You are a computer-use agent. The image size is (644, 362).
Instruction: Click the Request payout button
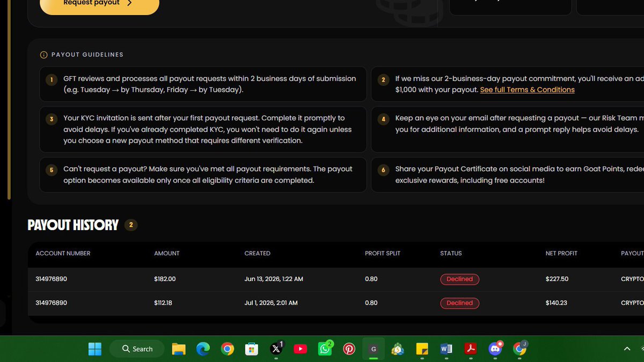[99, 4]
